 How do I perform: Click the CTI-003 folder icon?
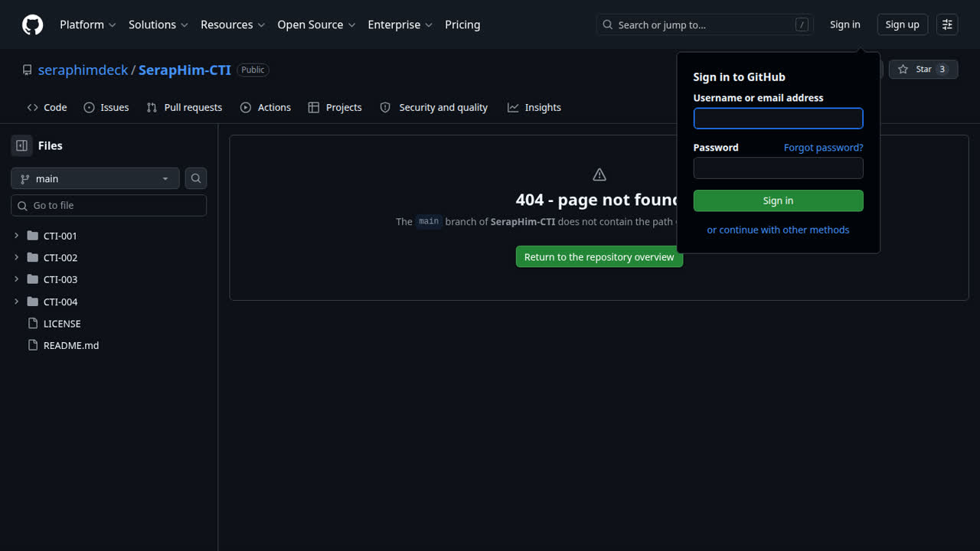click(32, 279)
